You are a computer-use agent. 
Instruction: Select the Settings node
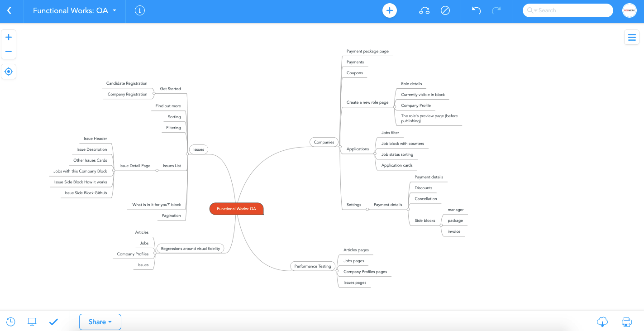click(x=354, y=205)
